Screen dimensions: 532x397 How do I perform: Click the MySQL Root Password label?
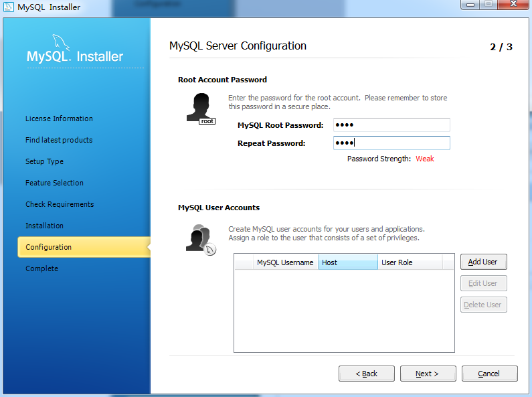tap(280, 125)
